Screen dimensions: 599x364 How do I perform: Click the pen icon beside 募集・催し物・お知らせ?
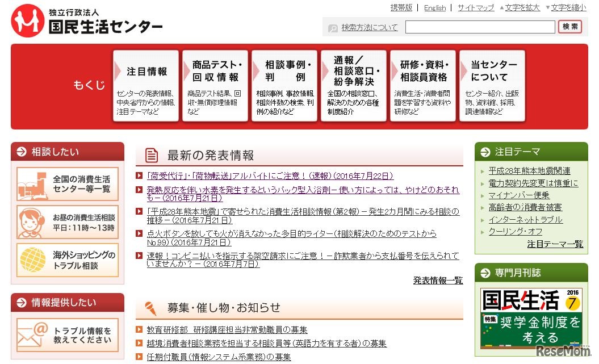(149, 307)
